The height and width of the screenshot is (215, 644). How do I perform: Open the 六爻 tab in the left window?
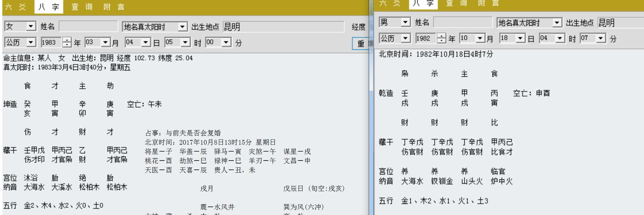(15, 7)
